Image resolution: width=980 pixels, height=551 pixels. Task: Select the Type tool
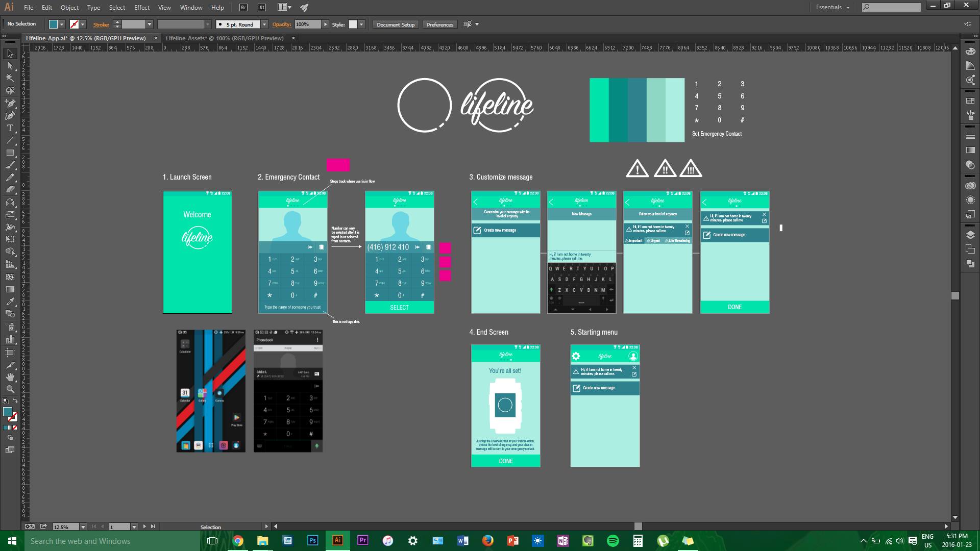click(10, 128)
